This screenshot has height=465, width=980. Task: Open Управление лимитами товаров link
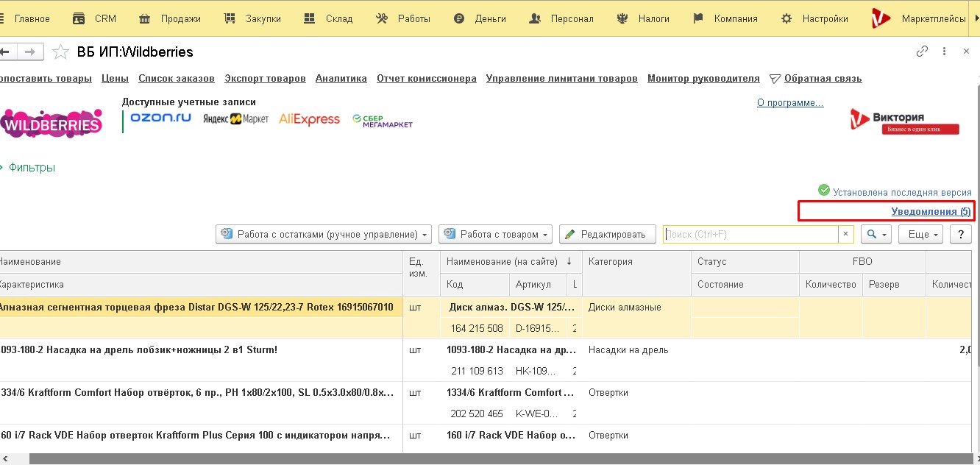562,79
